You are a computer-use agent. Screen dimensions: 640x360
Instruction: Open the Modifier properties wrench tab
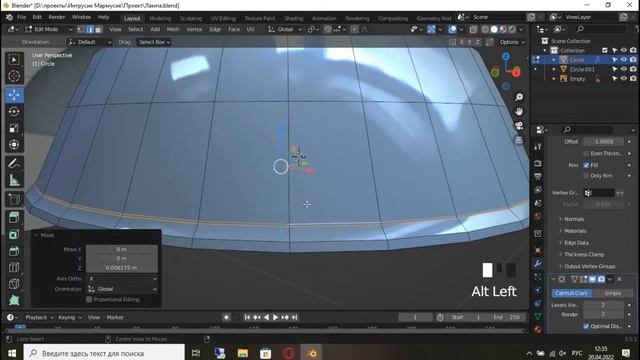(x=538, y=264)
